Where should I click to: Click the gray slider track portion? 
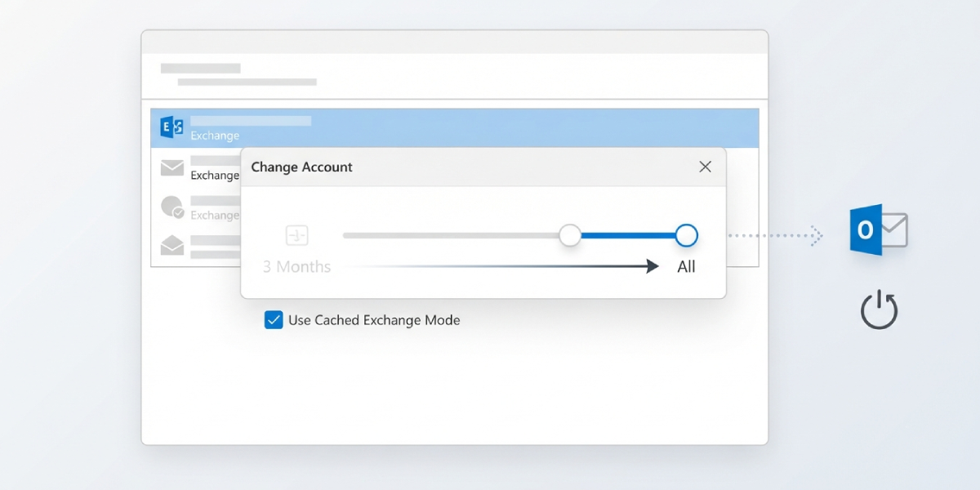[451, 235]
